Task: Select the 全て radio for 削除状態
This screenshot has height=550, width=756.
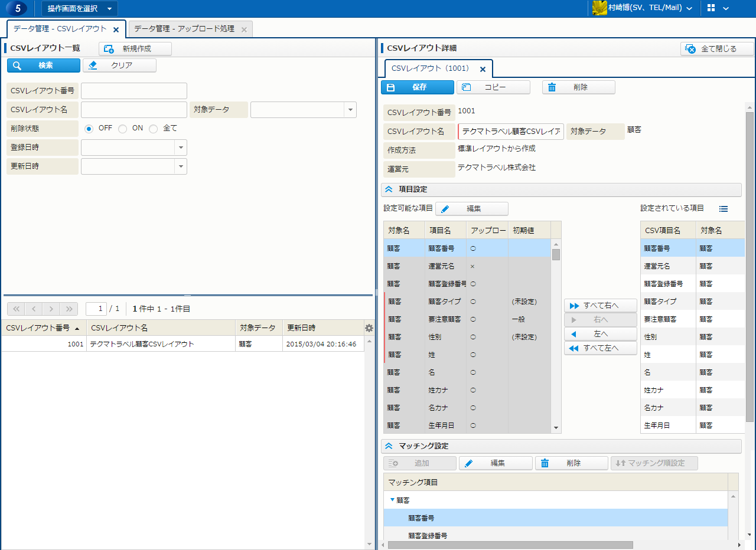Action: [154, 129]
